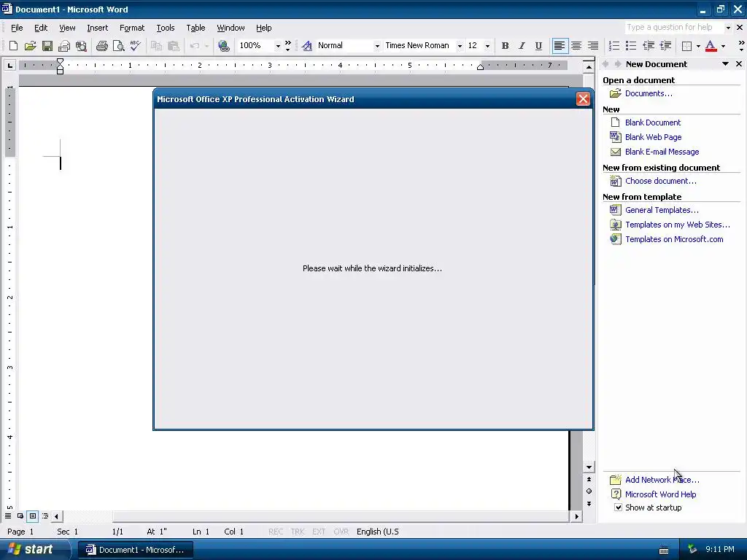Click the horizontal scrollbar right arrow
The image size is (747, 560).
(577, 516)
